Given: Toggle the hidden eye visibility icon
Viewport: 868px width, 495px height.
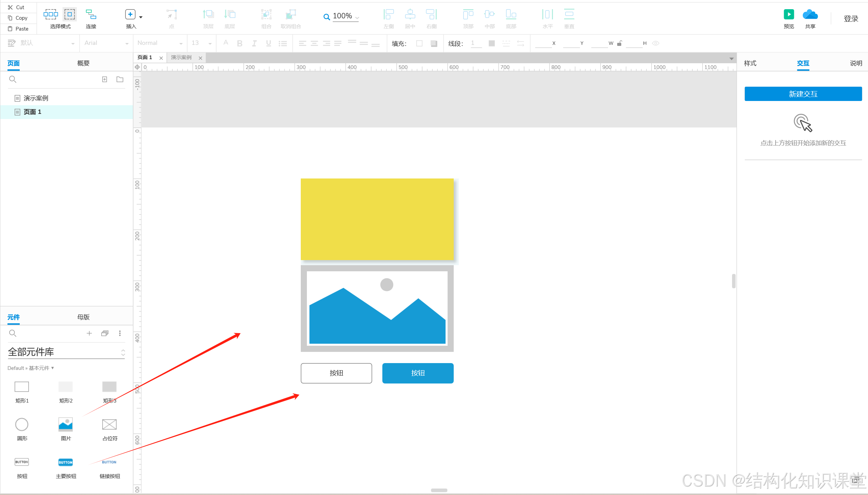Looking at the screenshot, I should tap(656, 43).
